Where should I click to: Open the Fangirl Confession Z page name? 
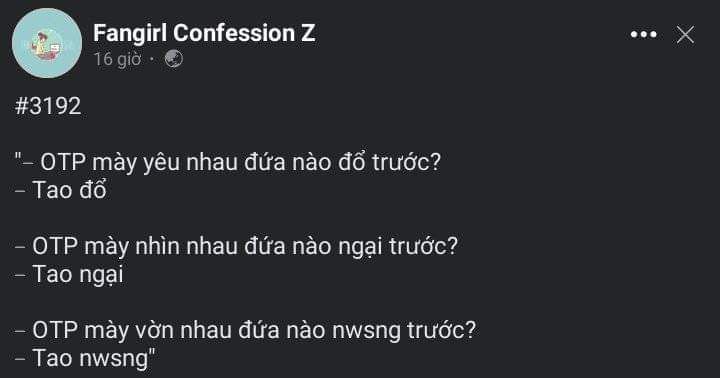tap(204, 33)
